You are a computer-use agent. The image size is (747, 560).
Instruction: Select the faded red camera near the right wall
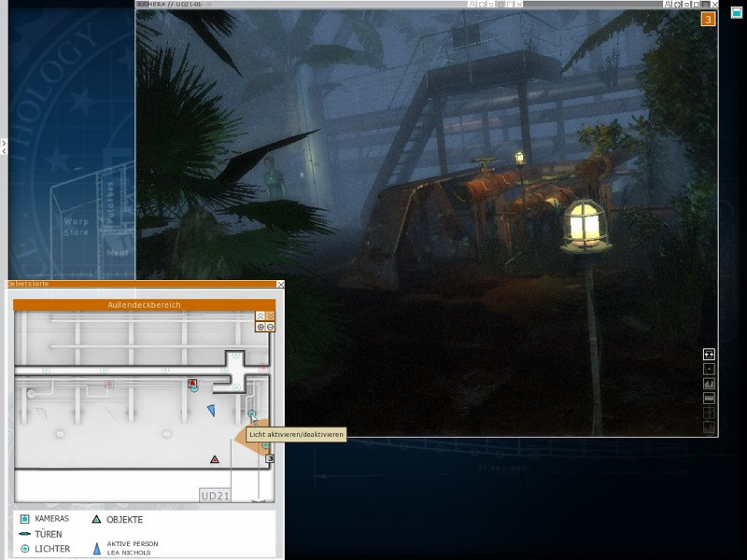pos(263,367)
